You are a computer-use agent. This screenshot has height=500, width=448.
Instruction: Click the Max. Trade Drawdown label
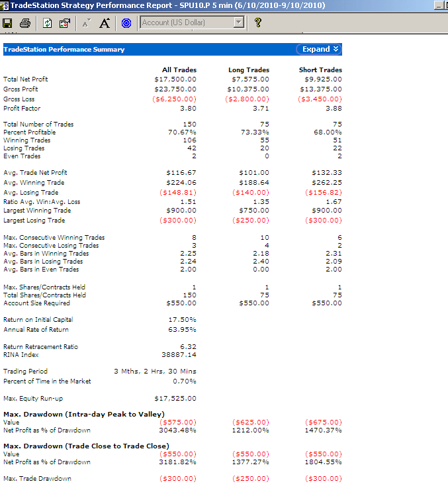[x=37, y=479]
